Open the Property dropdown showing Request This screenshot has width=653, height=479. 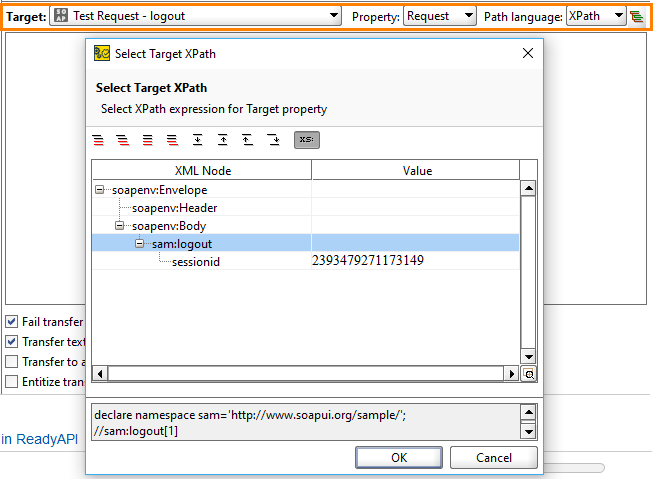439,16
